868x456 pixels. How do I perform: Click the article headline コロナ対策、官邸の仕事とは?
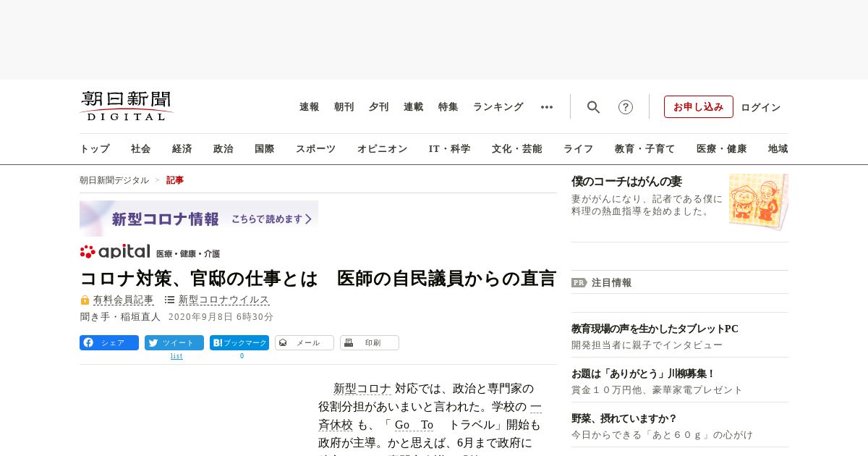(x=318, y=279)
